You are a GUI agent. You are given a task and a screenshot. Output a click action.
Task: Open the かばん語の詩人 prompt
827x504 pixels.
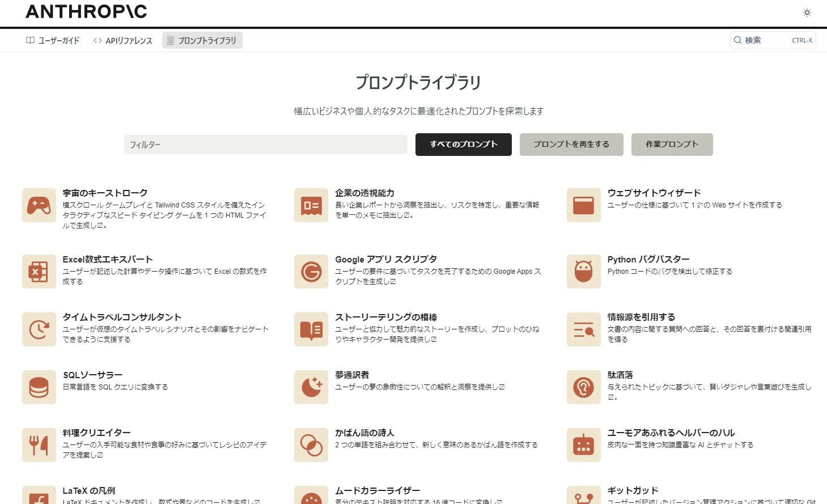[x=364, y=433]
